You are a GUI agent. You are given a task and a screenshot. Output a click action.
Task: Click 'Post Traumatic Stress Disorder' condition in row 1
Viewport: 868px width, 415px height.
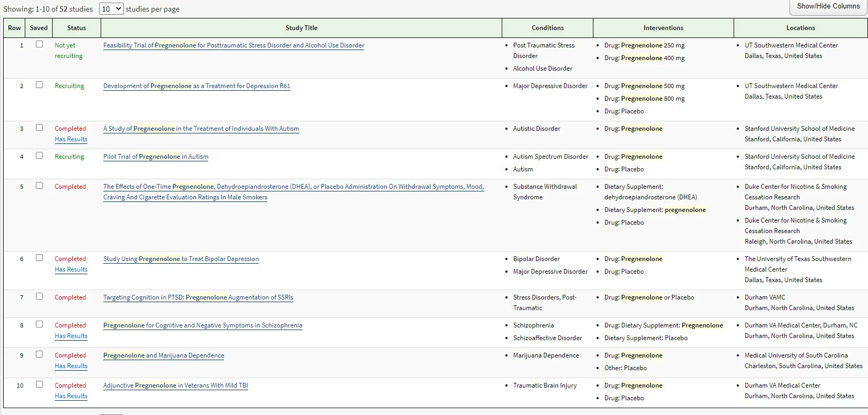544,51
